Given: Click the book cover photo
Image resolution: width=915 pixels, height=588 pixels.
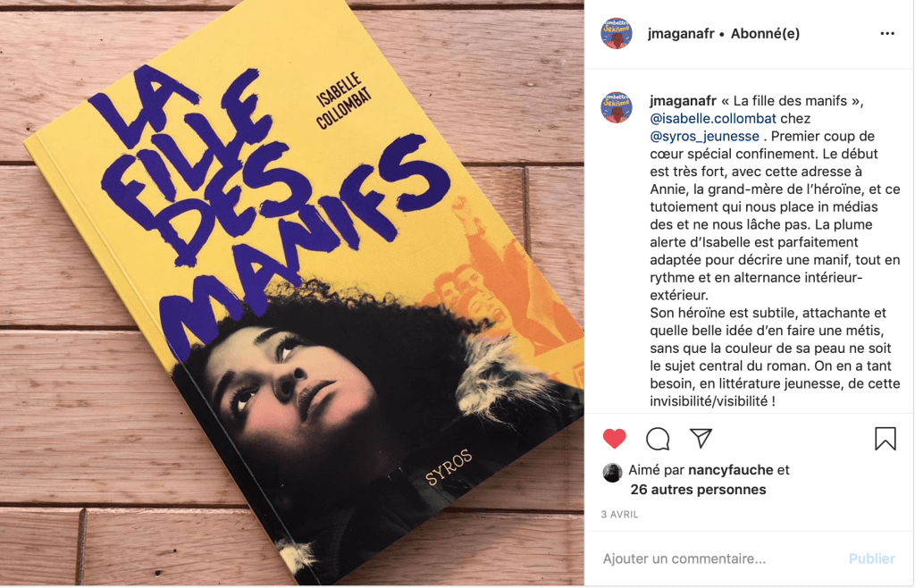Looking at the screenshot, I should pyautogui.click(x=292, y=294).
